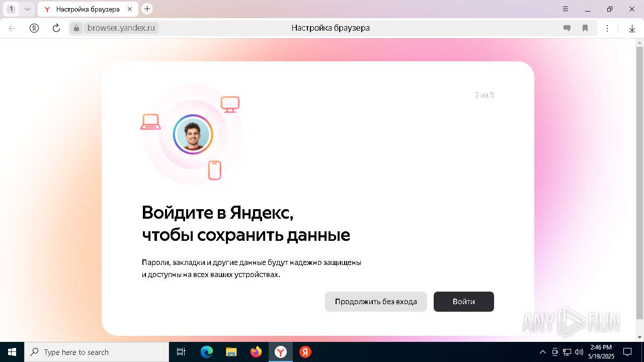
Task: Open File Explorer from taskbar
Action: pyautogui.click(x=231, y=352)
